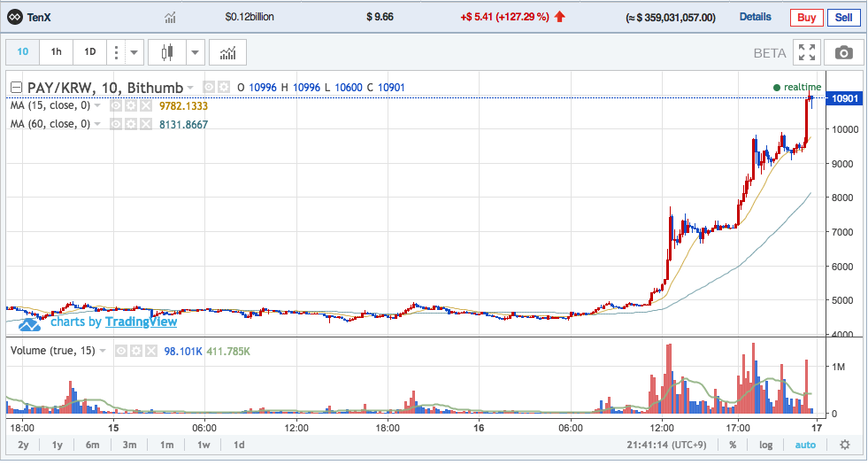Viewport: 868px width, 465px height.
Task: Hide the PAY/KRW series with the eye icon
Action: pyautogui.click(x=209, y=87)
